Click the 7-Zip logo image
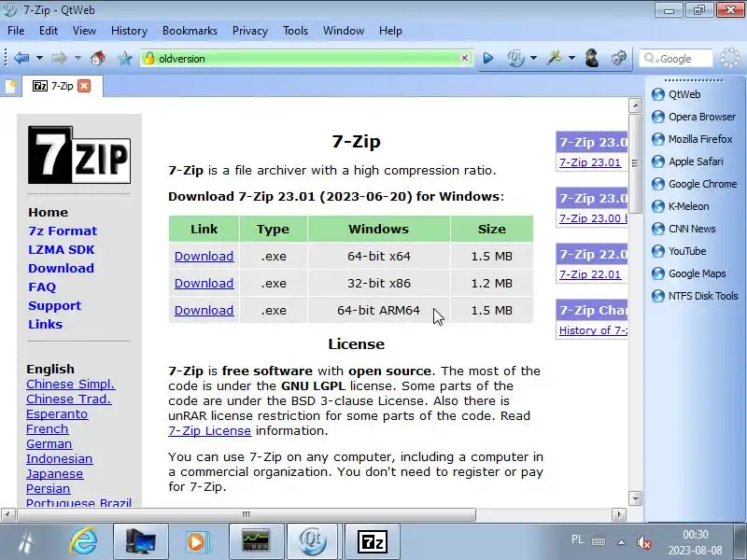The width and height of the screenshot is (747, 560). (79, 155)
